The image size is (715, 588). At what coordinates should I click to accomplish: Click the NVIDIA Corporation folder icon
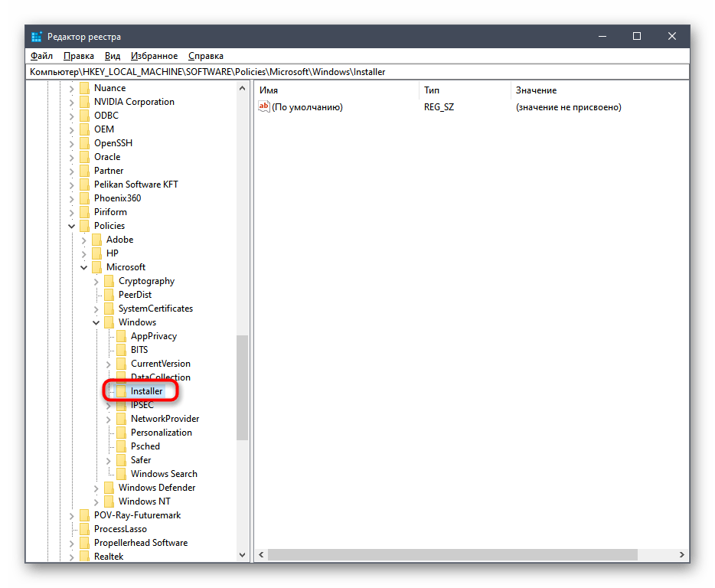pos(84,102)
